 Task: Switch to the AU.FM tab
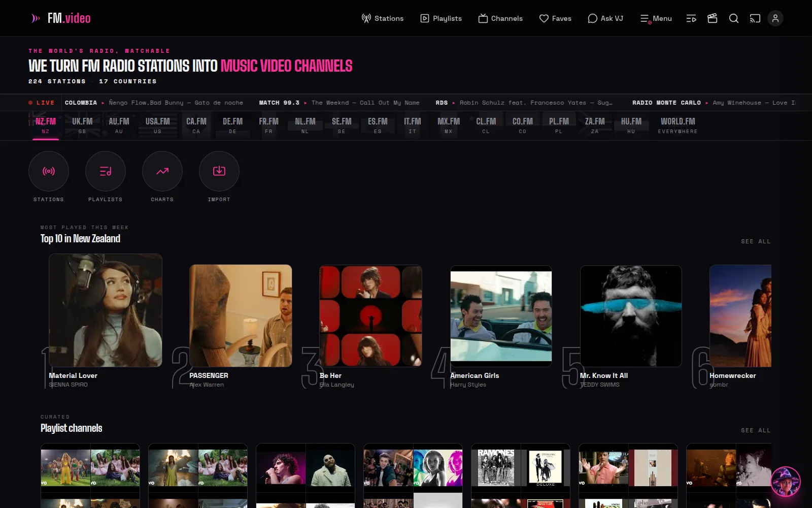119,125
